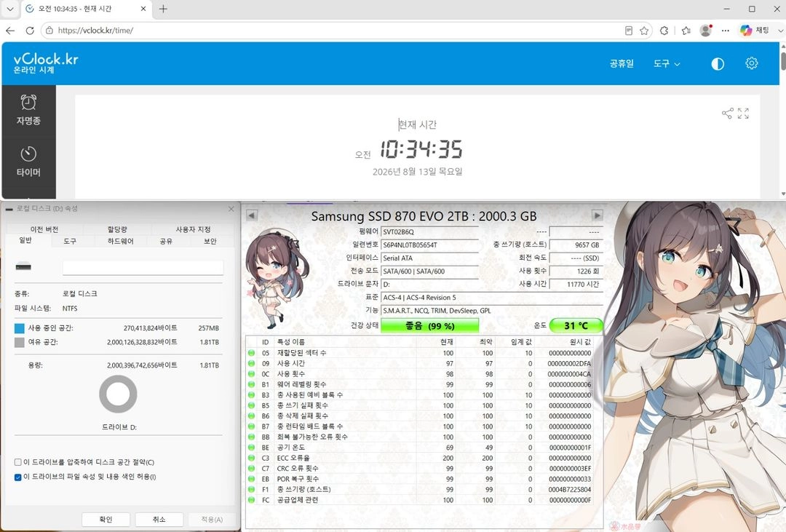Add page to favorites star icon

tap(644, 31)
